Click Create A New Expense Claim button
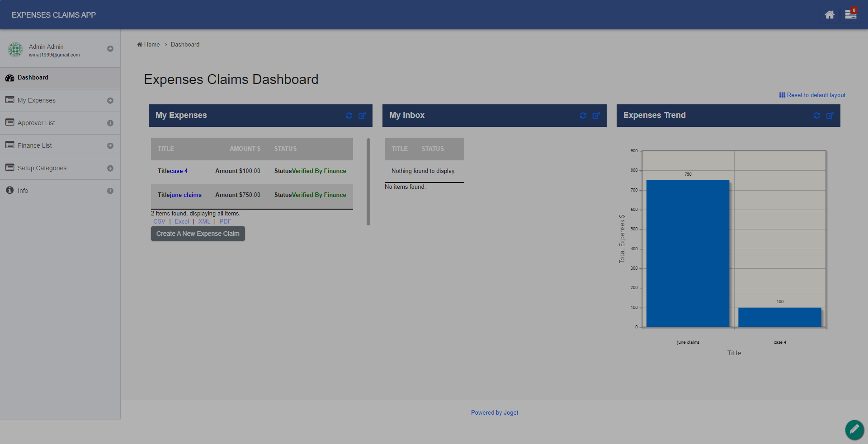The image size is (868, 444). 198,234
